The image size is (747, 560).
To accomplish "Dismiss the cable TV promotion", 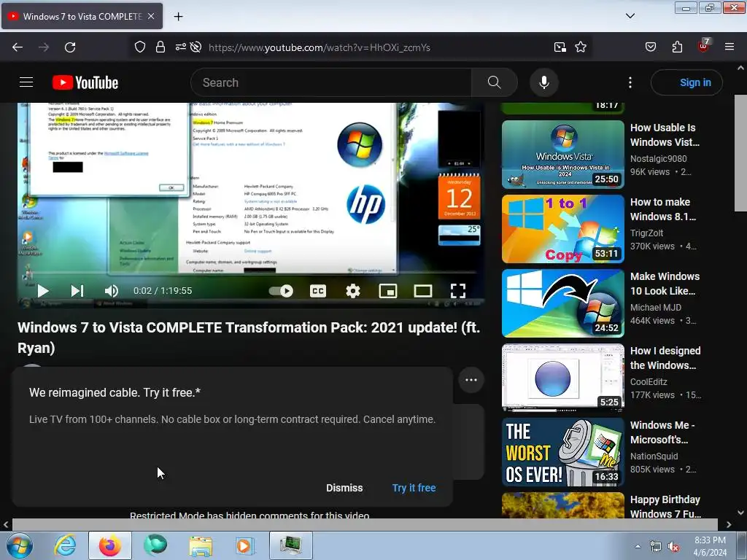I will (x=344, y=488).
